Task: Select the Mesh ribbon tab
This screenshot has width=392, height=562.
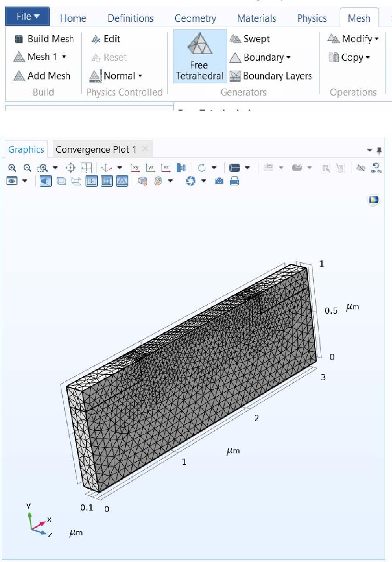Action: pos(359,18)
